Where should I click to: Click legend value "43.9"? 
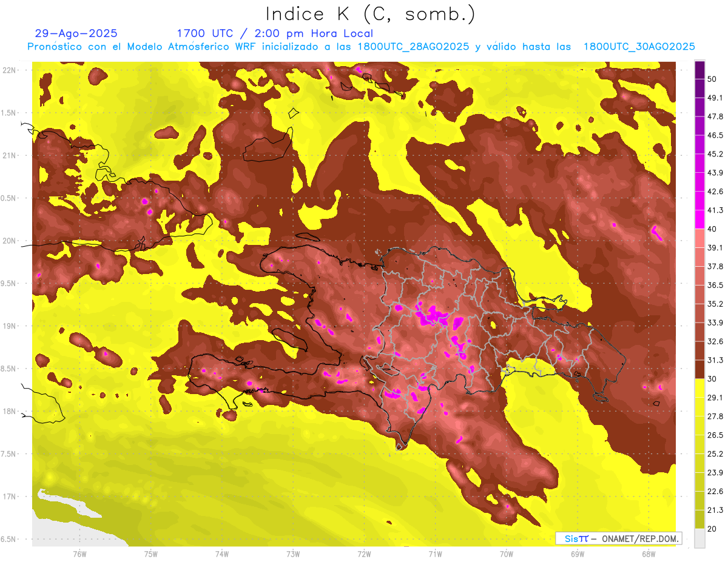click(x=715, y=173)
